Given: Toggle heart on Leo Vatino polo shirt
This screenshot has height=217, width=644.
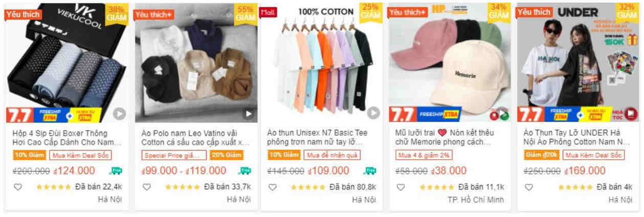Looking at the screenshot, I should [x=147, y=187].
